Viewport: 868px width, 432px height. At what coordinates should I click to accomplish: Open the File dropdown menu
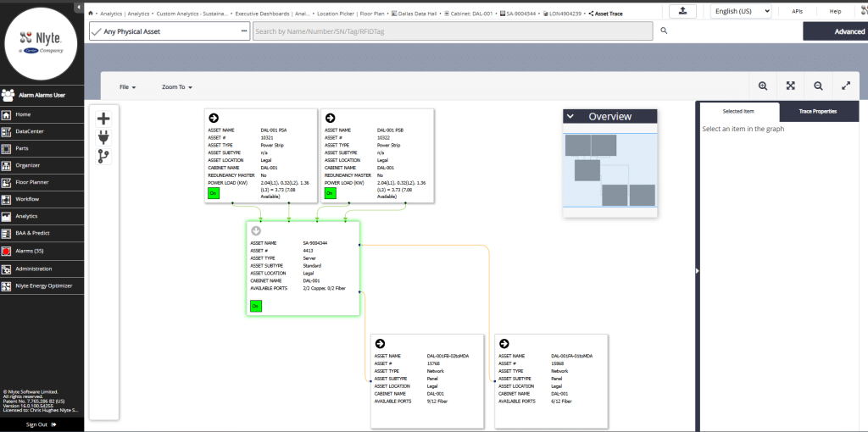(x=127, y=87)
